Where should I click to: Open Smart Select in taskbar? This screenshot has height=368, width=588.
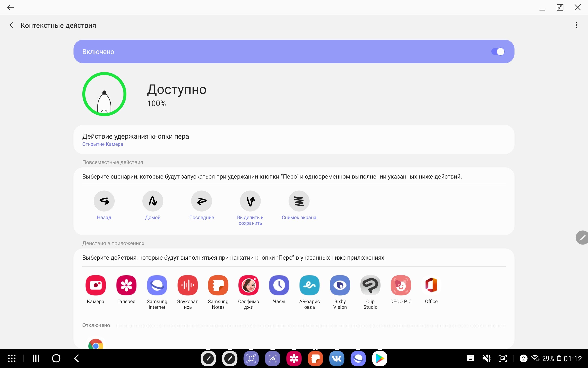[251, 358]
